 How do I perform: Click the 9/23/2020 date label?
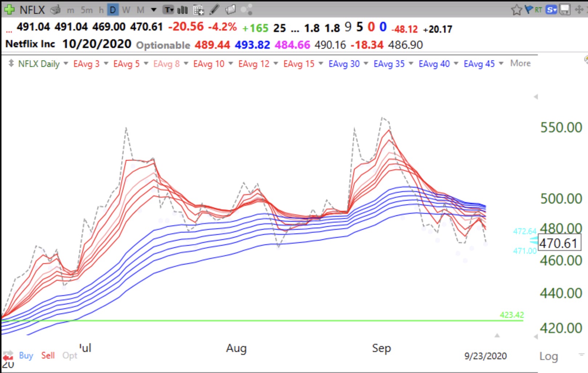(485, 356)
